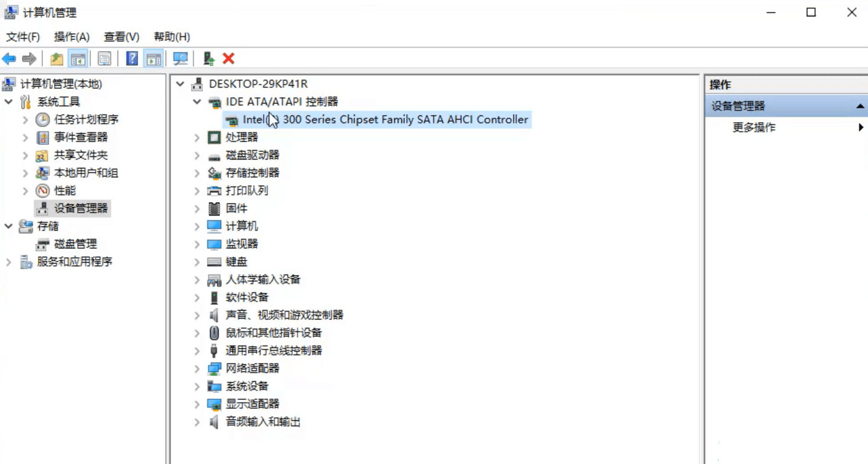The image size is (868, 464).
Task: Toggle the Show/Hide Action Pane button
Action: coord(154,59)
